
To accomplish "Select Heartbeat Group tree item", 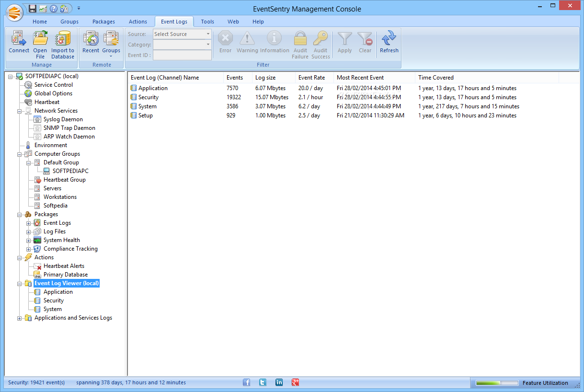I will pyautogui.click(x=65, y=180).
